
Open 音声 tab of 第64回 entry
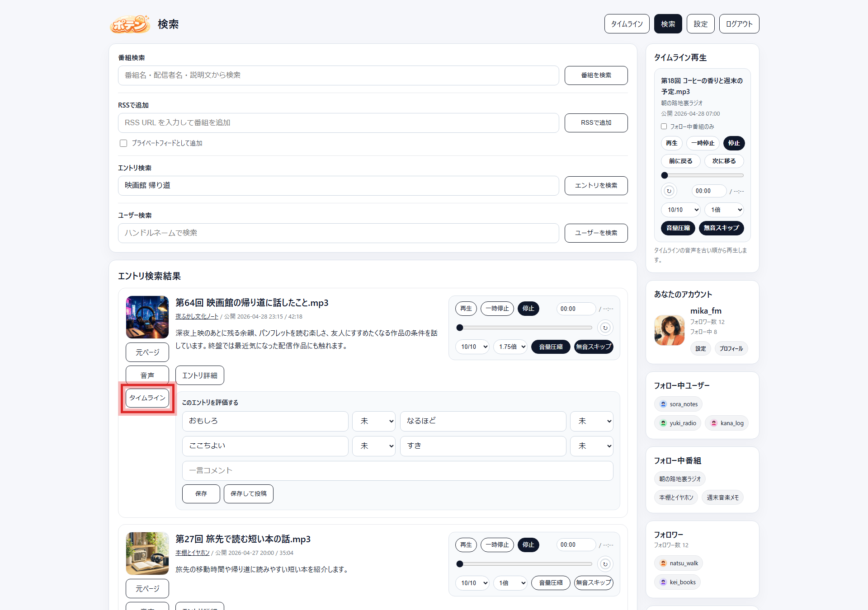(x=147, y=375)
